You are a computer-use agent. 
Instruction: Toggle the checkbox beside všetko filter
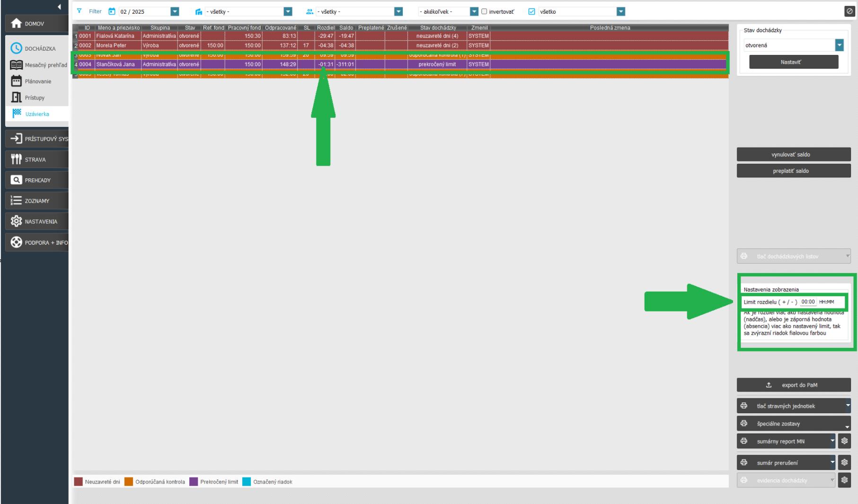531,11
